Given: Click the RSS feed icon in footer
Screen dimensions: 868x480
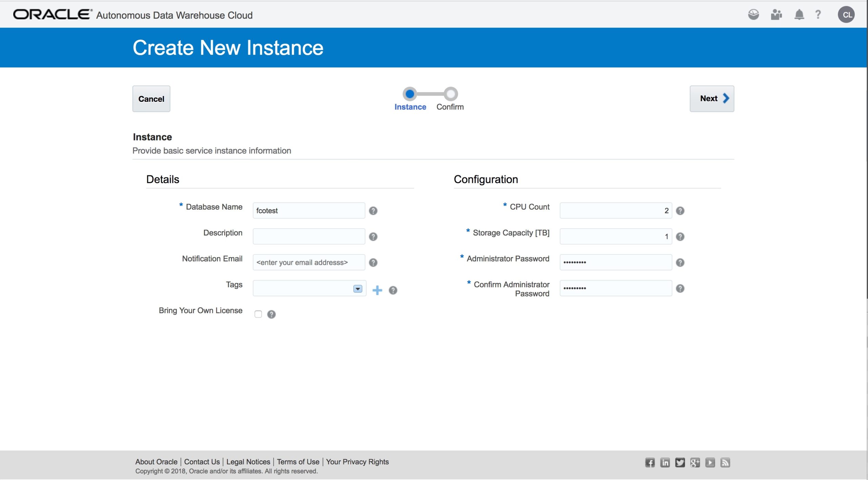Looking at the screenshot, I should point(725,462).
